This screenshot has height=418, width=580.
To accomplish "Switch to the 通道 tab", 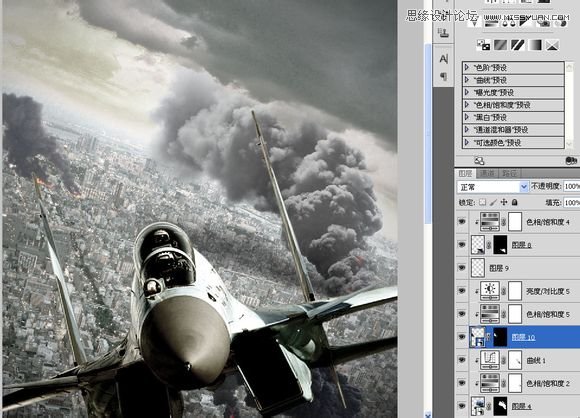I will tap(487, 173).
